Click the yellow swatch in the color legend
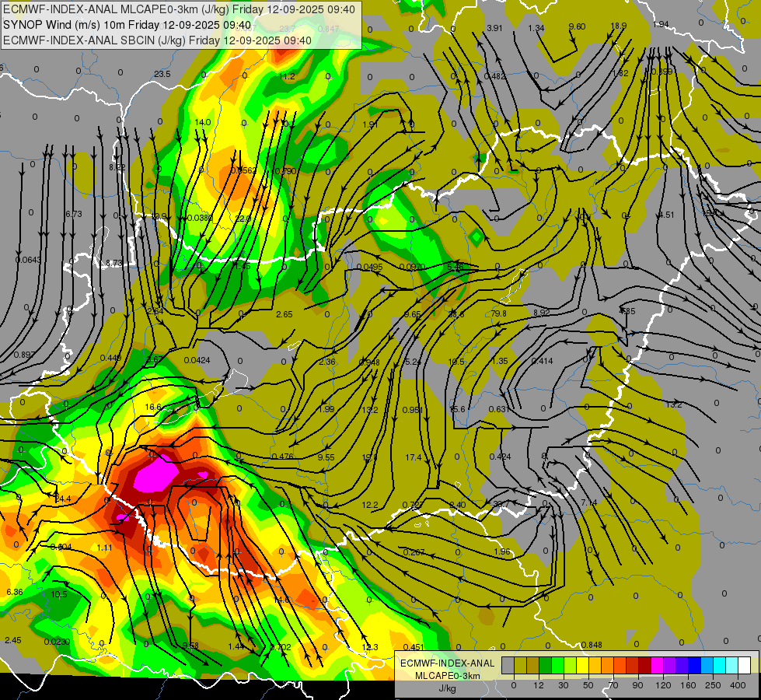This screenshot has width=761, height=700. pos(583,665)
